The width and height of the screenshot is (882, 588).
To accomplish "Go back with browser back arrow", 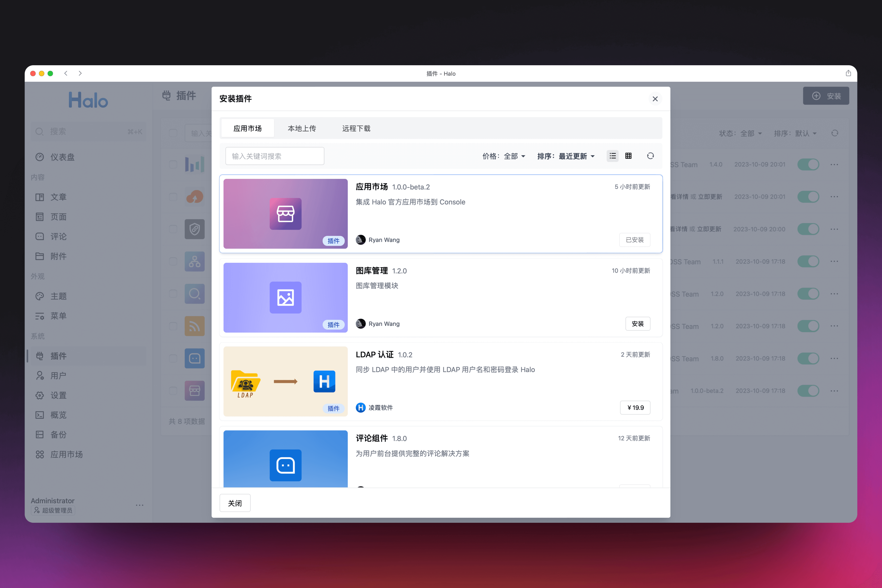I will 66,73.
